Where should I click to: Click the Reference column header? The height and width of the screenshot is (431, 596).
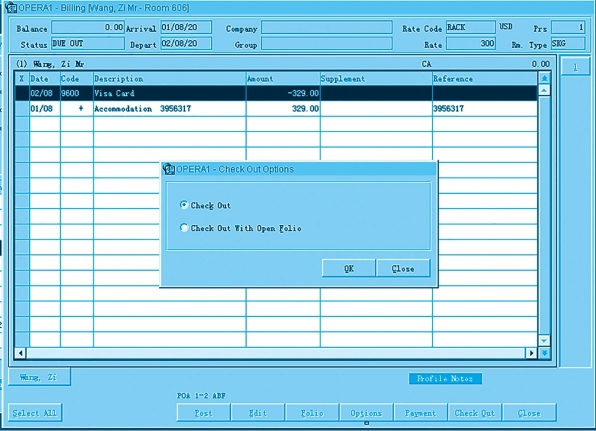tap(485, 79)
